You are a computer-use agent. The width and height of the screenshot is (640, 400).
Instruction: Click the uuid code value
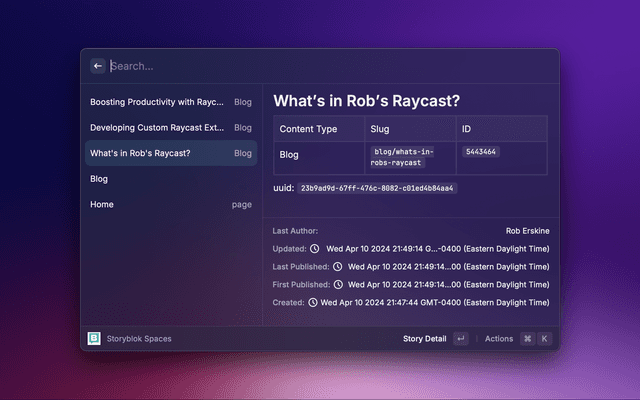tap(377, 188)
